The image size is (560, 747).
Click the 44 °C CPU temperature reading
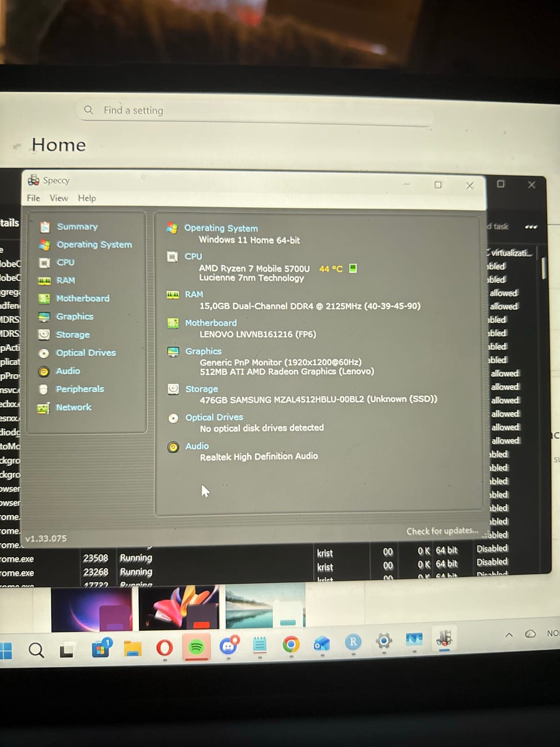click(x=331, y=268)
